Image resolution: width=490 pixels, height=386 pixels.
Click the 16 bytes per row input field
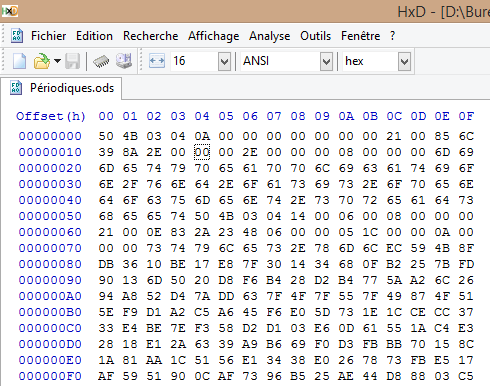pyautogui.click(x=194, y=61)
